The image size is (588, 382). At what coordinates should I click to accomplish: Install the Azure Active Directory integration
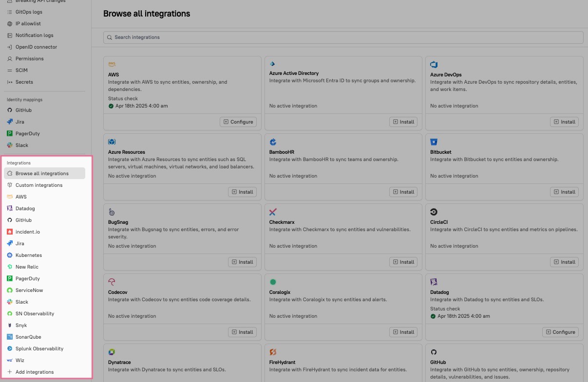pos(403,122)
